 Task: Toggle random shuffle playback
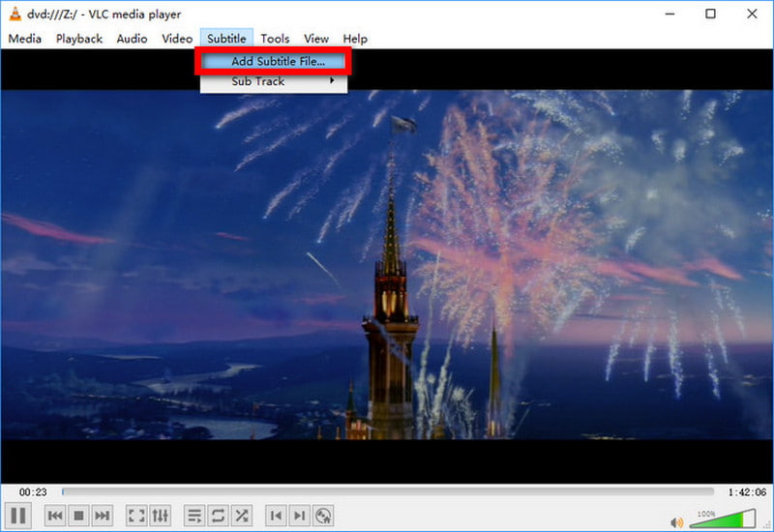point(242,516)
